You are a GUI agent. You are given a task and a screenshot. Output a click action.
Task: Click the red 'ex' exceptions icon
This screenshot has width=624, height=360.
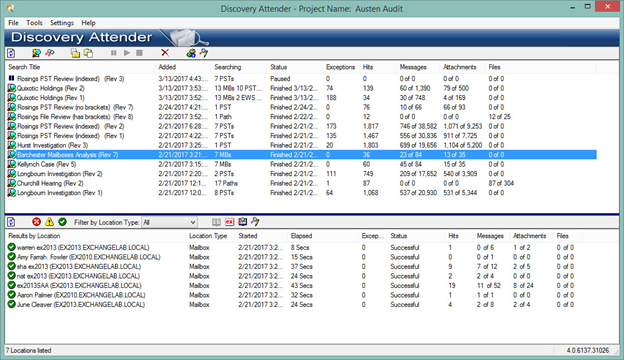coord(230,222)
